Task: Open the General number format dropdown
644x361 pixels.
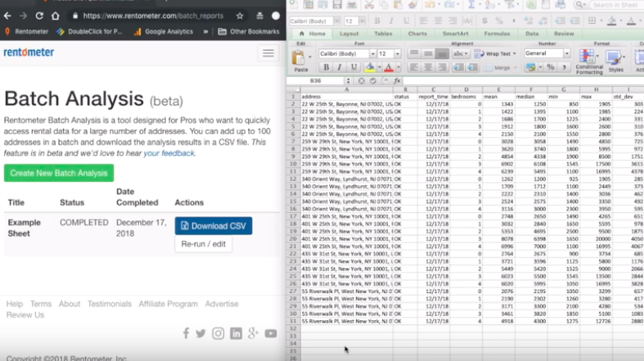Action: 566,54
